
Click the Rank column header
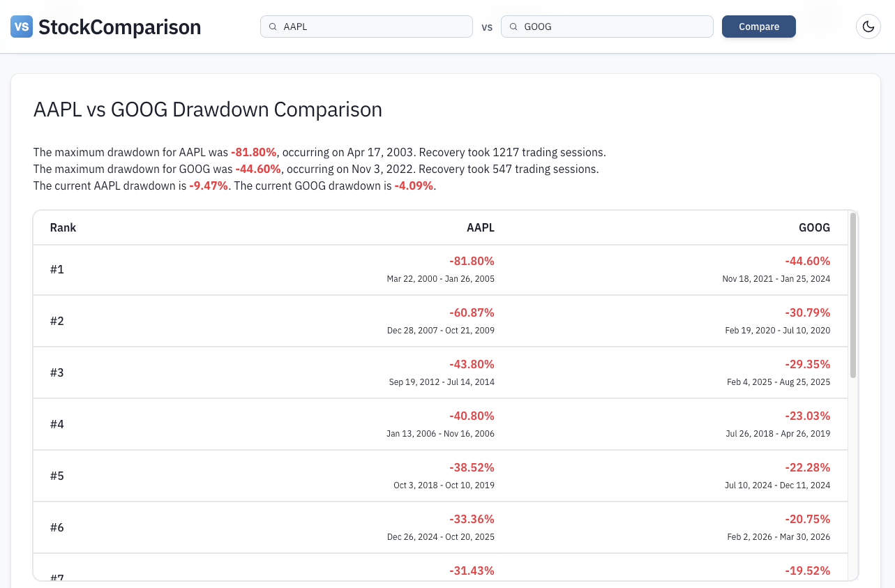pos(63,227)
